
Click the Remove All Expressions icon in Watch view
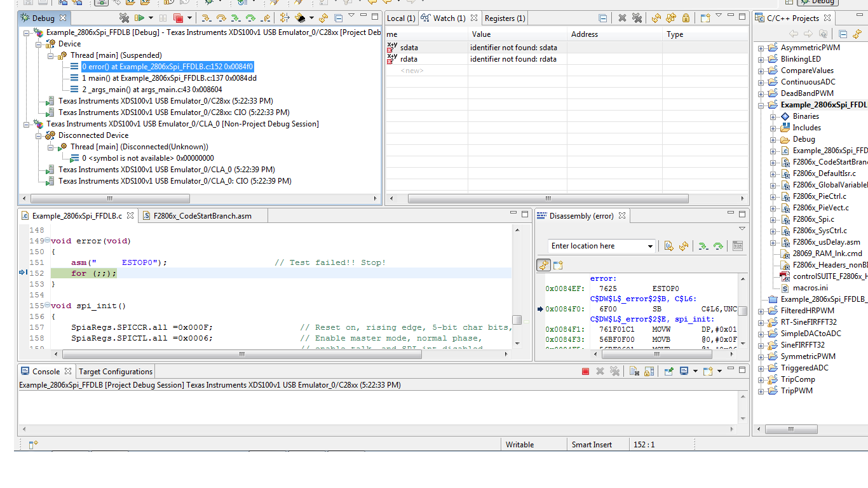click(x=637, y=18)
